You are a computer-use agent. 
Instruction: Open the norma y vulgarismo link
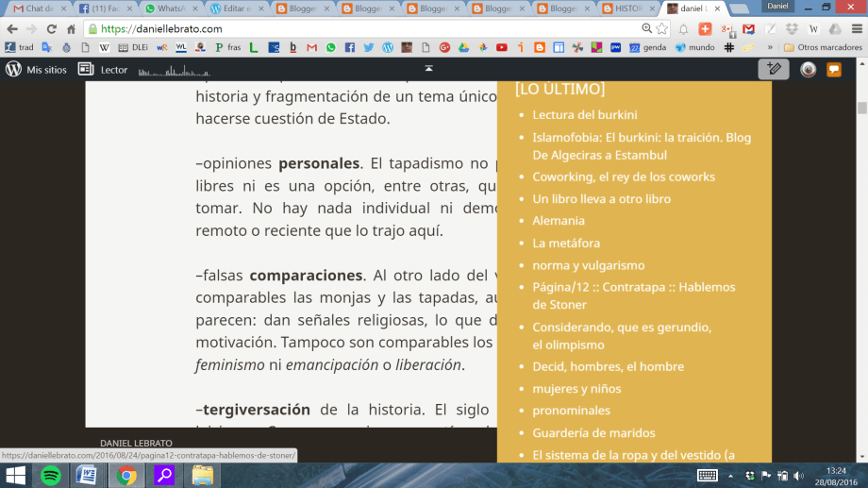pos(589,265)
